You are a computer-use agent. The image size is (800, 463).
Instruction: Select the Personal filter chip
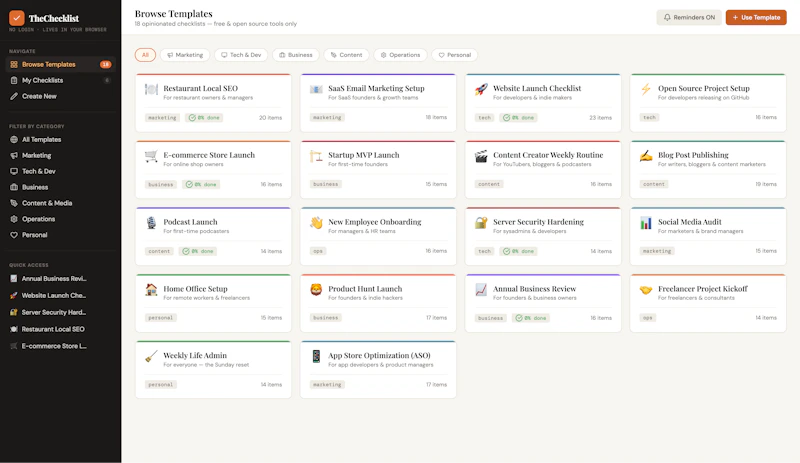(x=455, y=55)
